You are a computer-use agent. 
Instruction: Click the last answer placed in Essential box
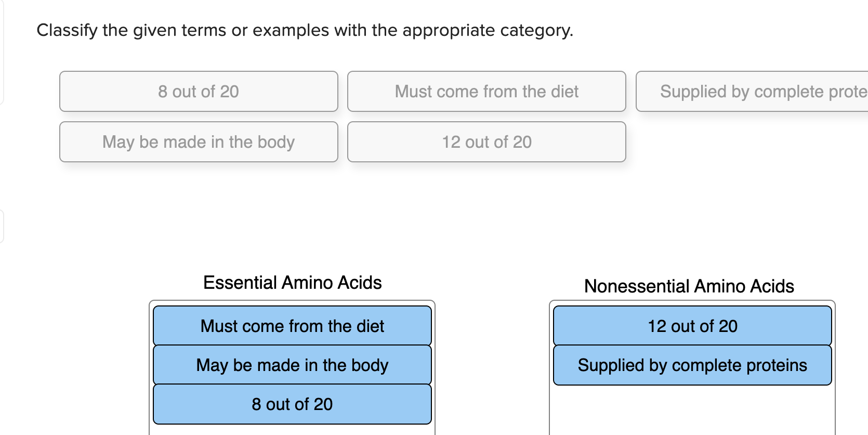pyautogui.click(x=292, y=404)
